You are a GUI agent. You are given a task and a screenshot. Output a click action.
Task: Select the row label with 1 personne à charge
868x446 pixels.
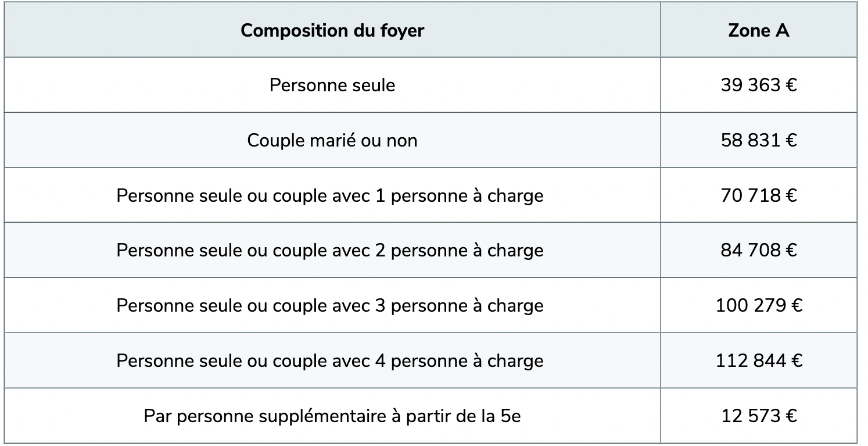click(x=330, y=195)
